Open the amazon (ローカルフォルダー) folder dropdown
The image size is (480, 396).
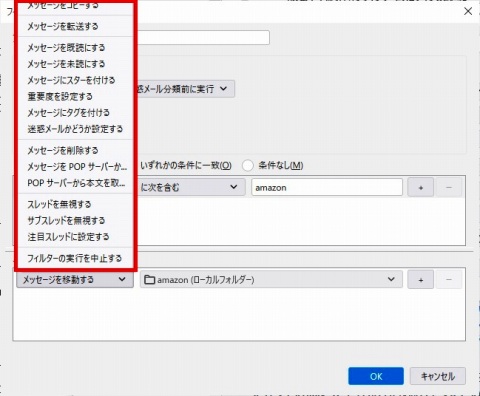coord(271,279)
